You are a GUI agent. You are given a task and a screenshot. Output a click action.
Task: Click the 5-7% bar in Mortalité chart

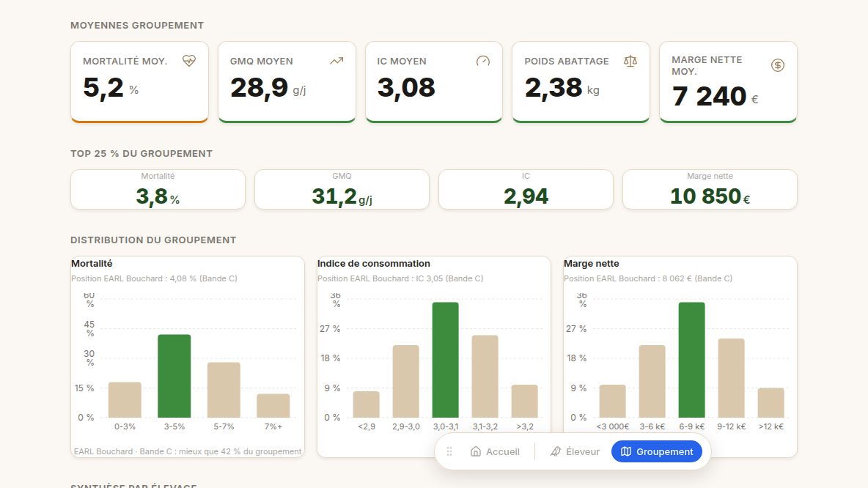pyautogui.click(x=224, y=390)
